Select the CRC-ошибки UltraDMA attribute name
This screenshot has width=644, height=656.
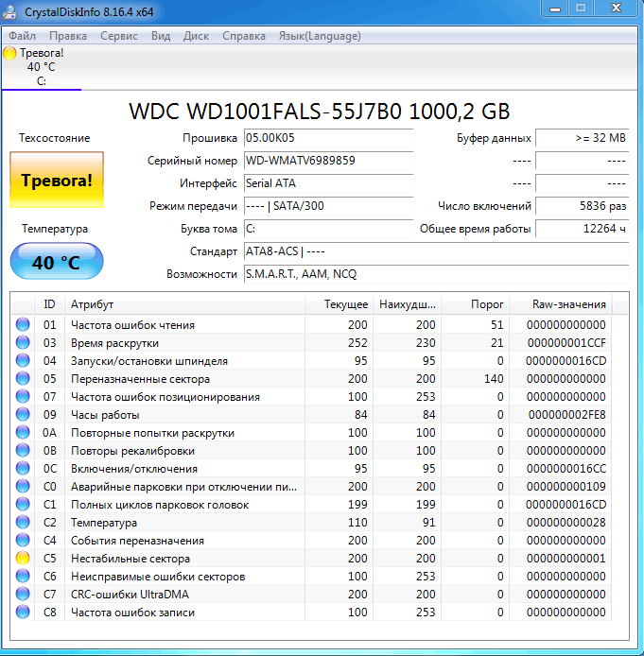(x=130, y=595)
